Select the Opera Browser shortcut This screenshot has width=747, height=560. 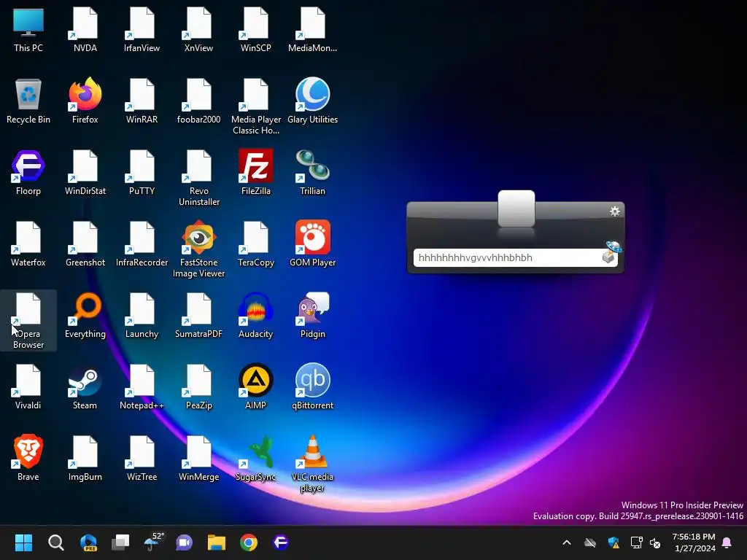point(28,321)
